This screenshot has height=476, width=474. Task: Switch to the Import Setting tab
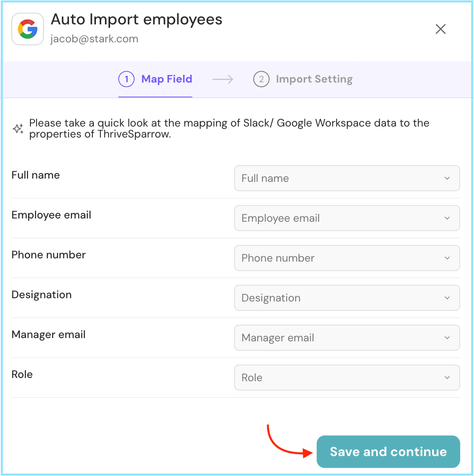[x=314, y=79]
